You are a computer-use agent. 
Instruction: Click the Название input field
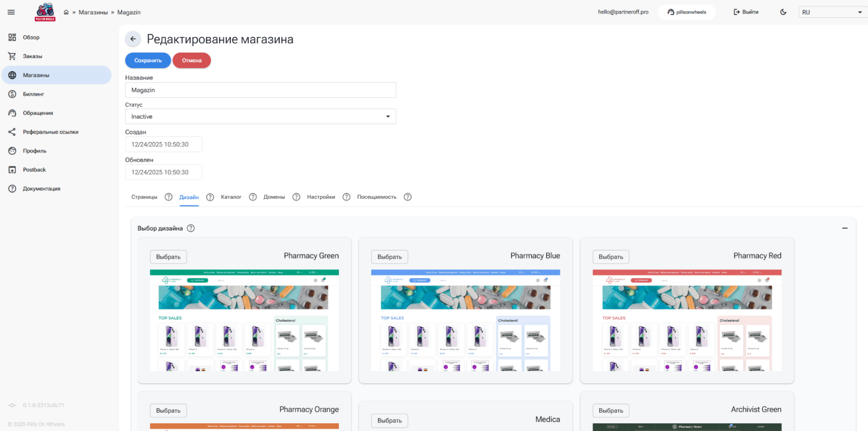(x=261, y=90)
